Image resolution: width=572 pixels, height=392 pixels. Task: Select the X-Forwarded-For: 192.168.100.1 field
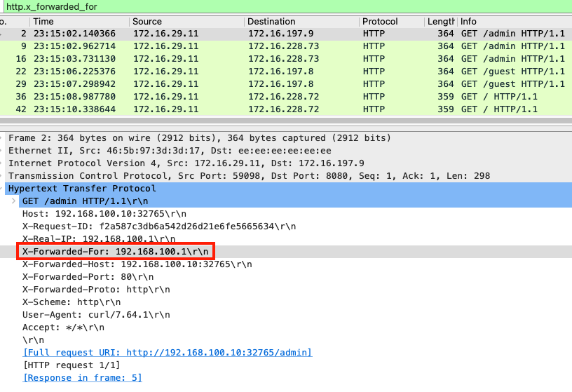coord(115,252)
